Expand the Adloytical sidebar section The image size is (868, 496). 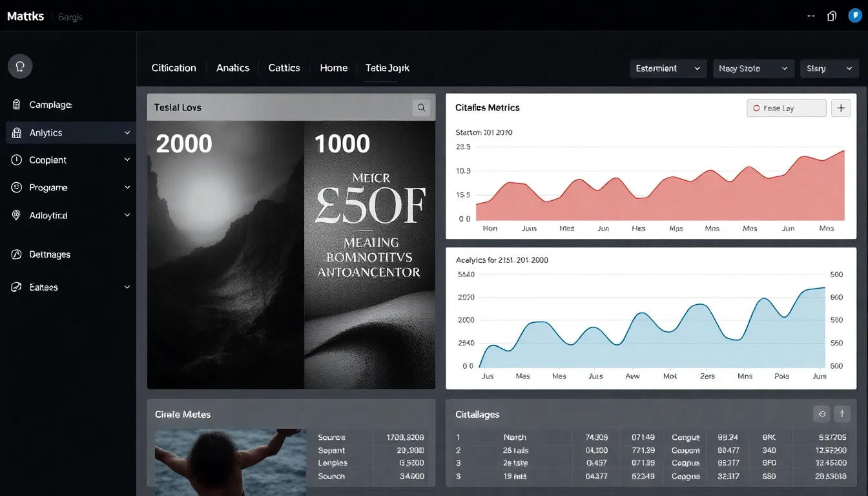pos(127,215)
